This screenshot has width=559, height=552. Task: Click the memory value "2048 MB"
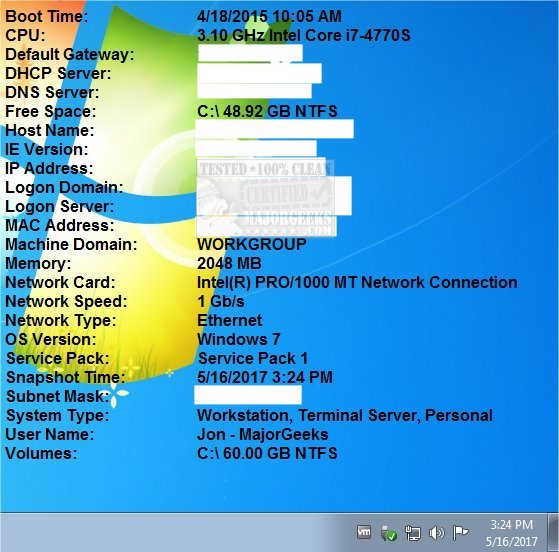click(x=229, y=263)
